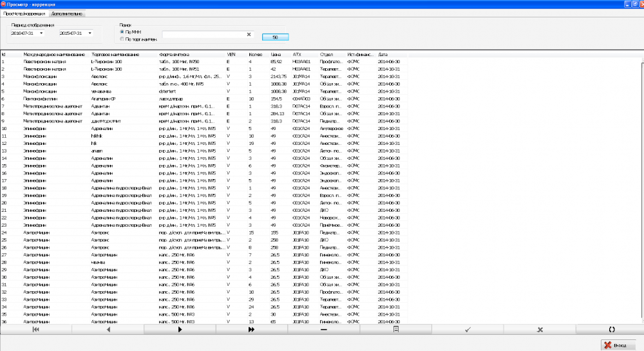Edit record with the sheet navigator icon

click(396, 329)
